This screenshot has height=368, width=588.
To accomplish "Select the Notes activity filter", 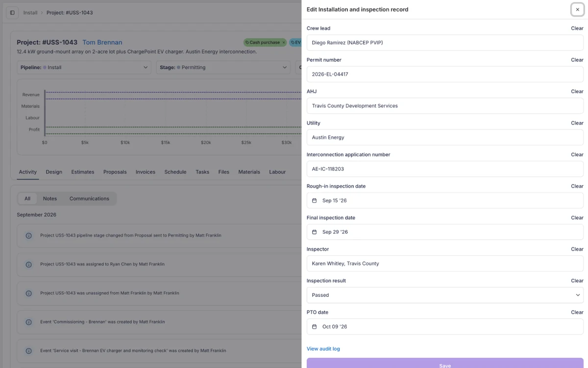I will click(50, 199).
